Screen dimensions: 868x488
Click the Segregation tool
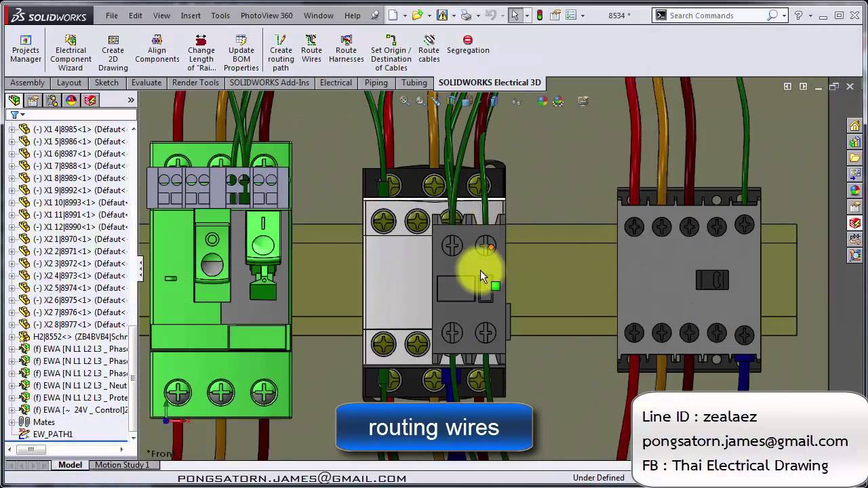point(468,45)
